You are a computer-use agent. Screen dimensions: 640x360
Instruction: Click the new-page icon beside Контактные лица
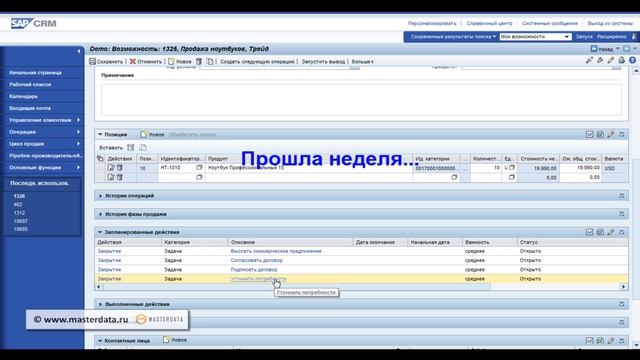click(x=166, y=340)
